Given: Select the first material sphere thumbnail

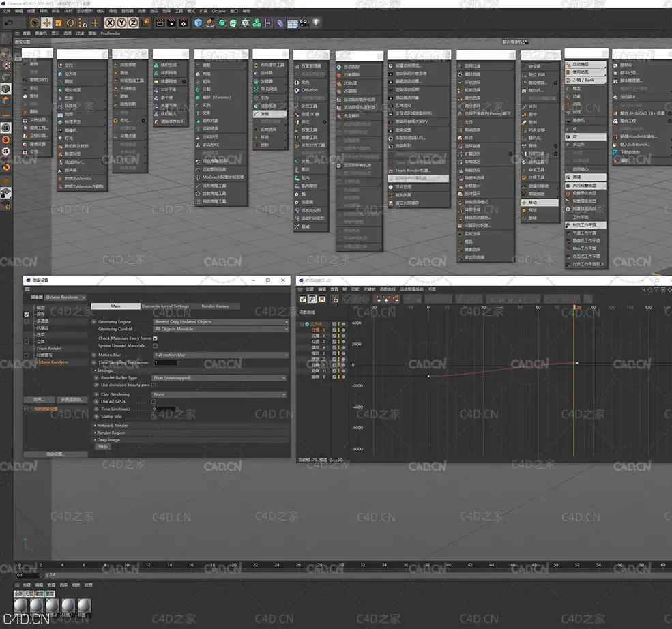Looking at the screenshot, I should pyautogui.click(x=20, y=605).
